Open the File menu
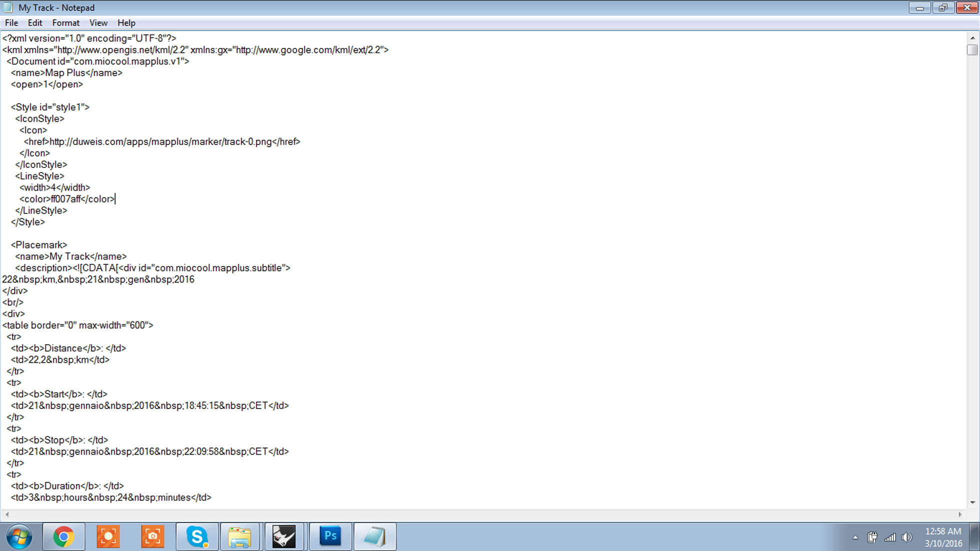The width and height of the screenshot is (980, 551). [x=11, y=23]
